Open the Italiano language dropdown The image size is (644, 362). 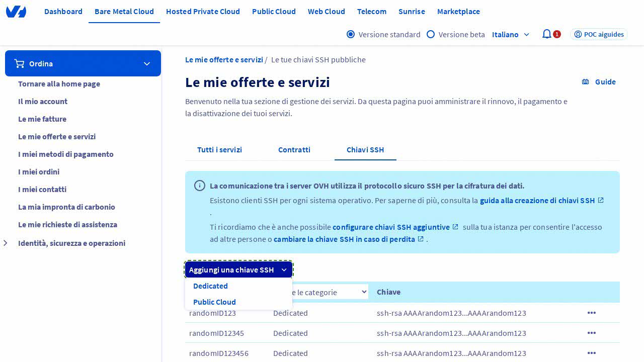point(511,34)
